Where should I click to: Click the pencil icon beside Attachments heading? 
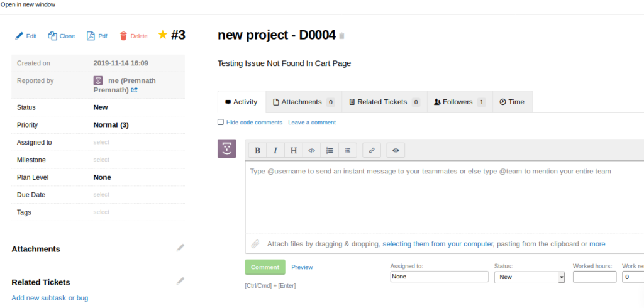180,248
